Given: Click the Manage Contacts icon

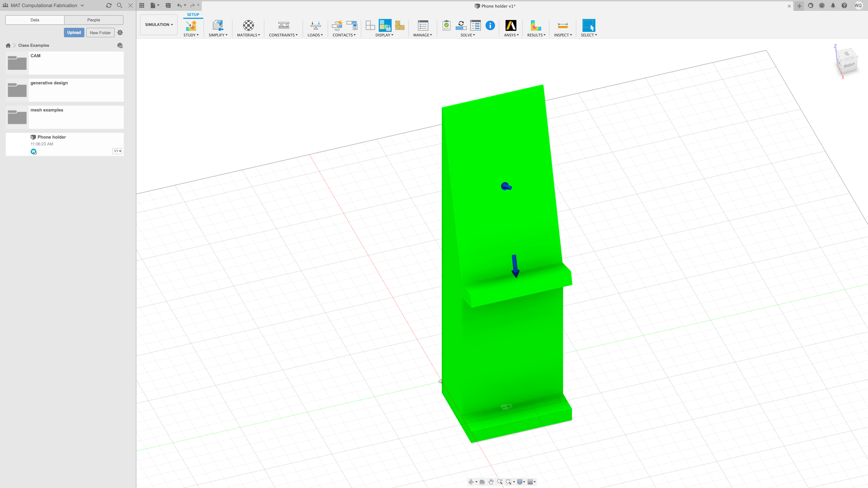Looking at the screenshot, I should pos(352,26).
